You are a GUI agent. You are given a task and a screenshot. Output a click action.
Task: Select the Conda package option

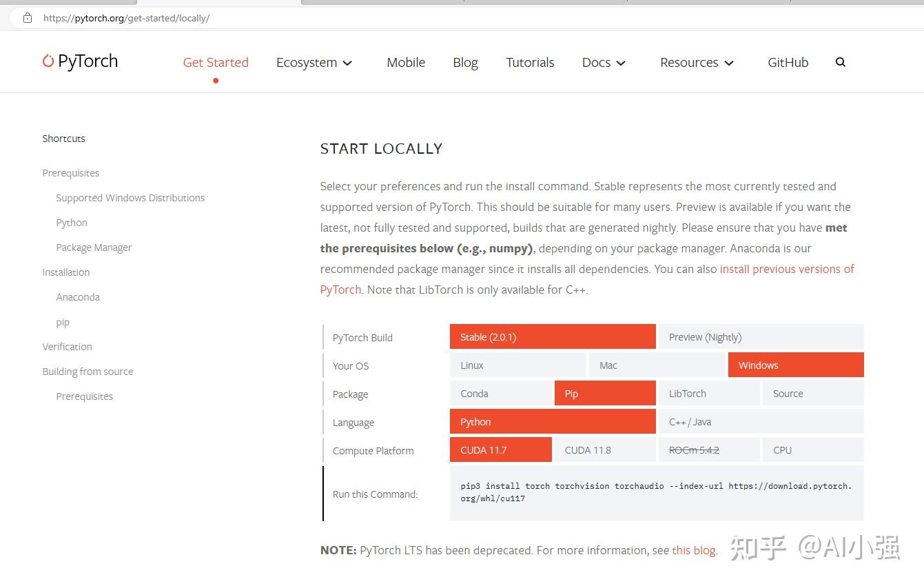click(501, 394)
